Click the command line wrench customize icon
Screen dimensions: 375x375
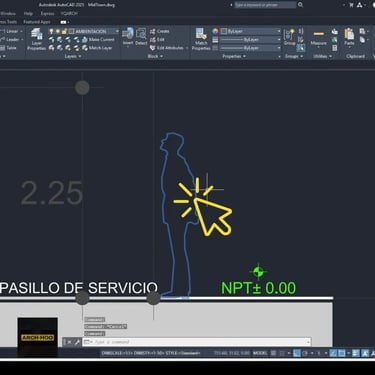pos(77,342)
